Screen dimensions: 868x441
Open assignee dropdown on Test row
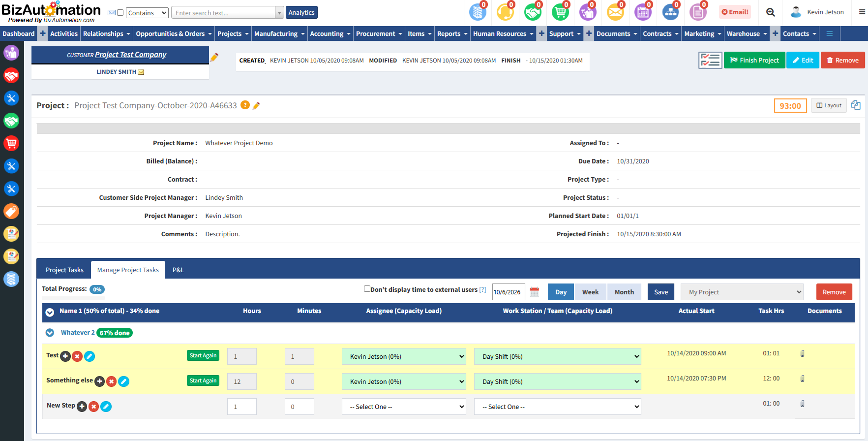click(404, 356)
